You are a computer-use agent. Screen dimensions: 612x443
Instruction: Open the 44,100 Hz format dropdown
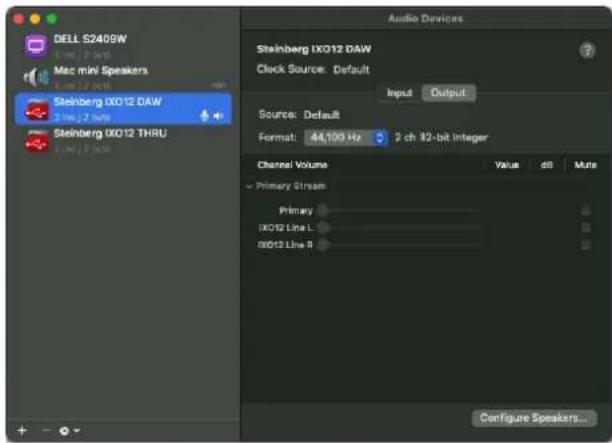pos(346,137)
